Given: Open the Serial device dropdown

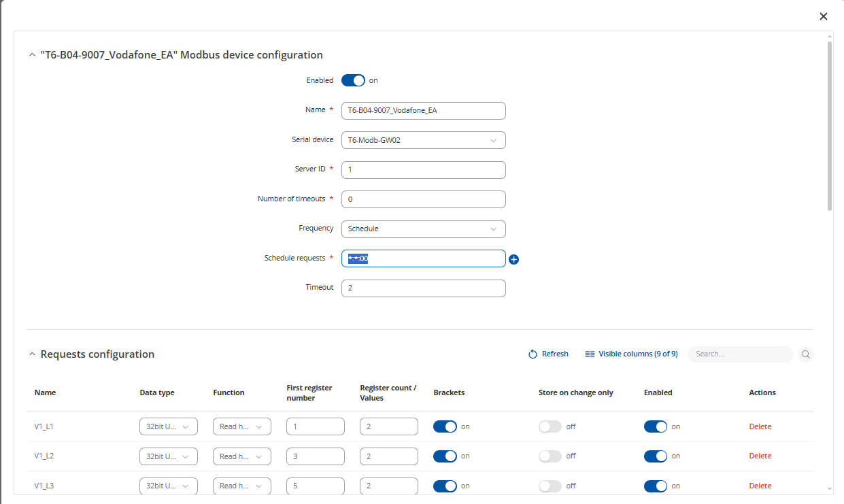Looking at the screenshot, I should (423, 140).
